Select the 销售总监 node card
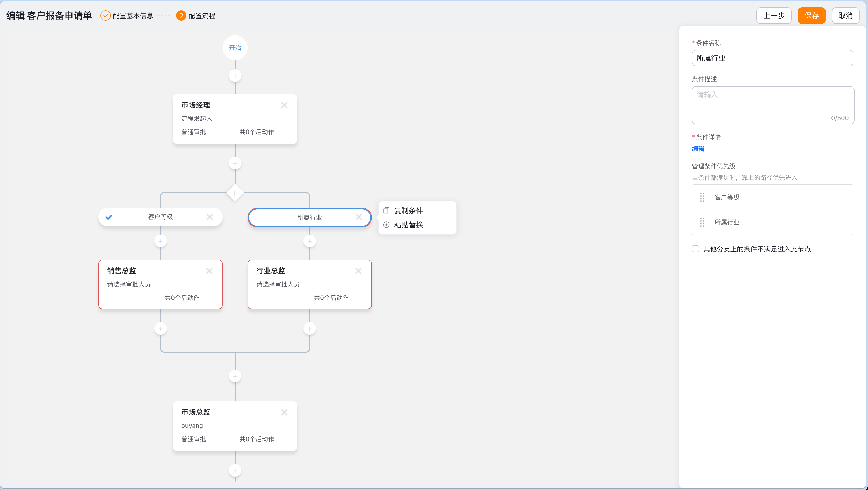 click(x=160, y=284)
